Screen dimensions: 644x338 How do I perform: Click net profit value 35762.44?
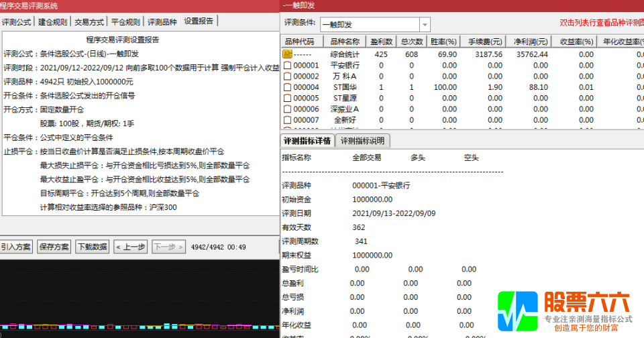532,54
